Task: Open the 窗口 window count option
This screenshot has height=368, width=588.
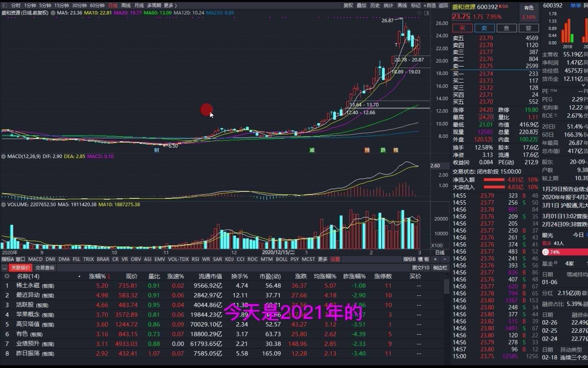Action: pyautogui.click(x=20, y=259)
